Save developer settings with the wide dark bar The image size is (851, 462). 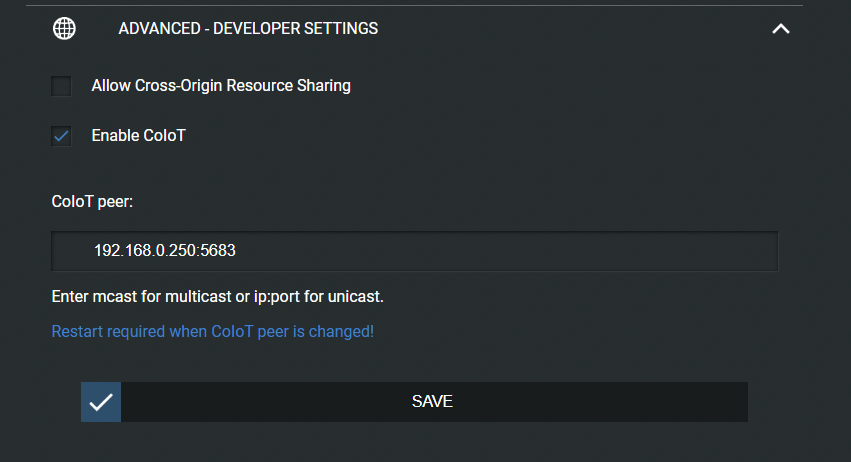tap(415, 402)
